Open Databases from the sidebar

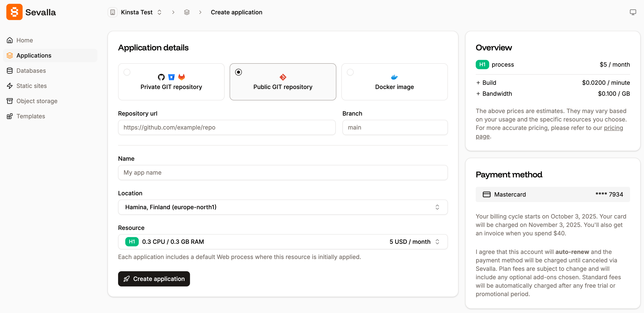(x=31, y=70)
